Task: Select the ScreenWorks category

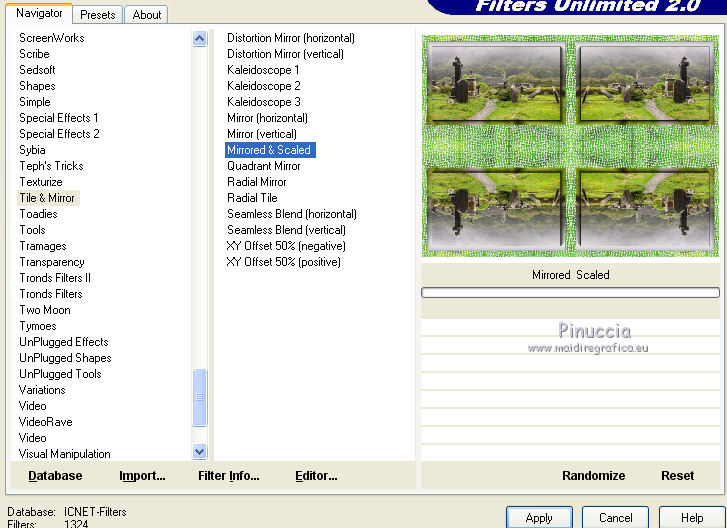Action: (x=51, y=38)
